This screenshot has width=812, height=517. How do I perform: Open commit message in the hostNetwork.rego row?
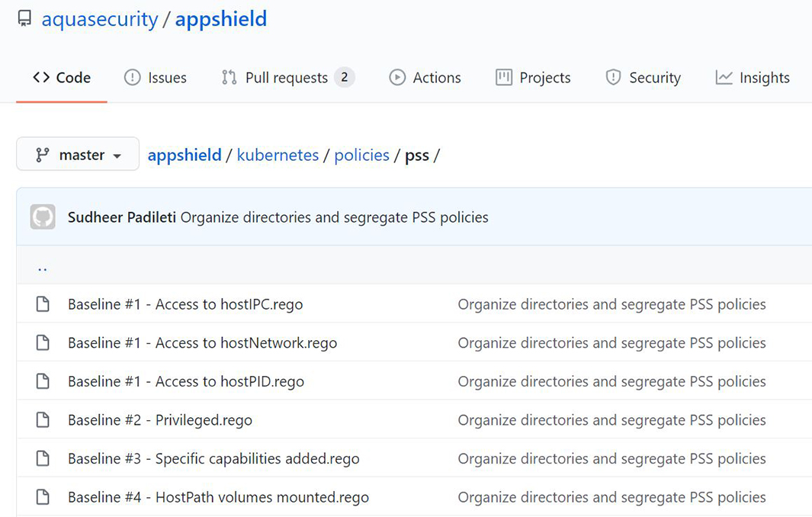coord(611,342)
